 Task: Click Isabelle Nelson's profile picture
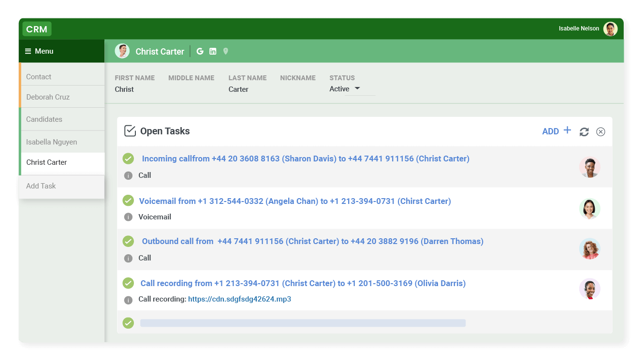coord(610,29)
